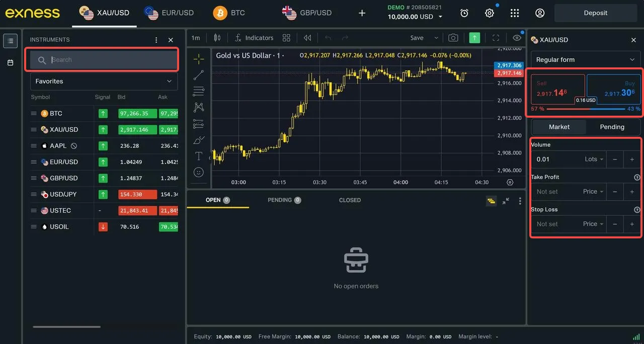Open the apps grid menu icon
Screen dimensions: 644x344
(x=514, y=13)
